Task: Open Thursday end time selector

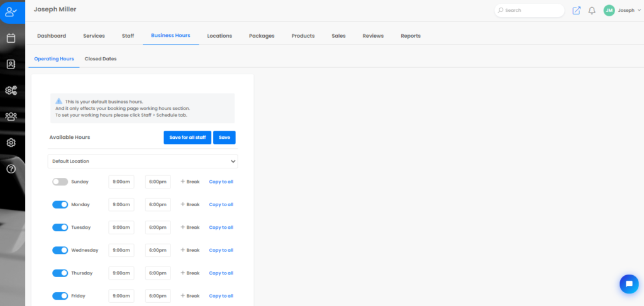Action: (x=158, y=273)
